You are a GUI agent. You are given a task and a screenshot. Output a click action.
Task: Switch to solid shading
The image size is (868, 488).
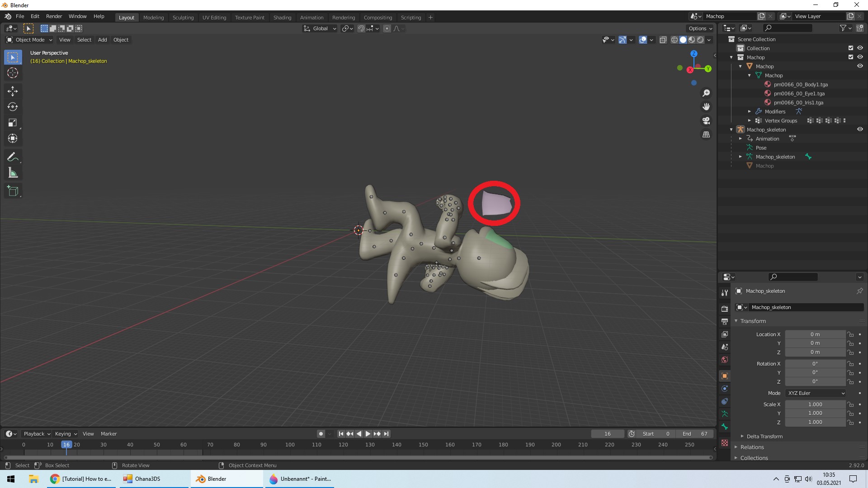point(683,40)
